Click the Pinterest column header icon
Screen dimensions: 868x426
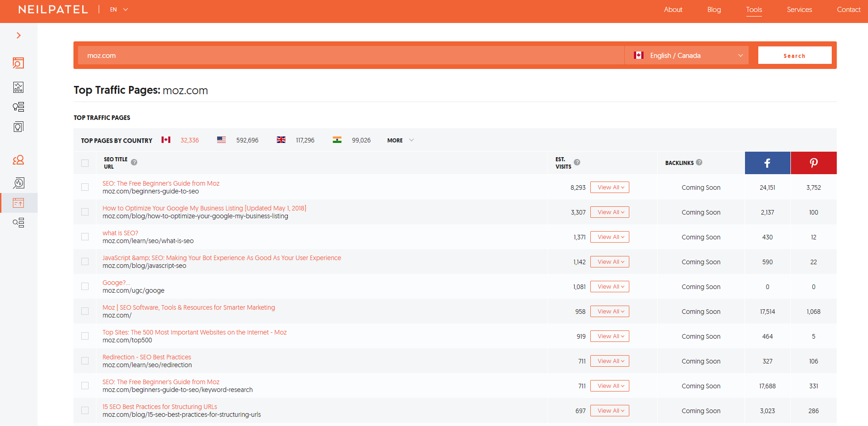[x=814, y=163]
